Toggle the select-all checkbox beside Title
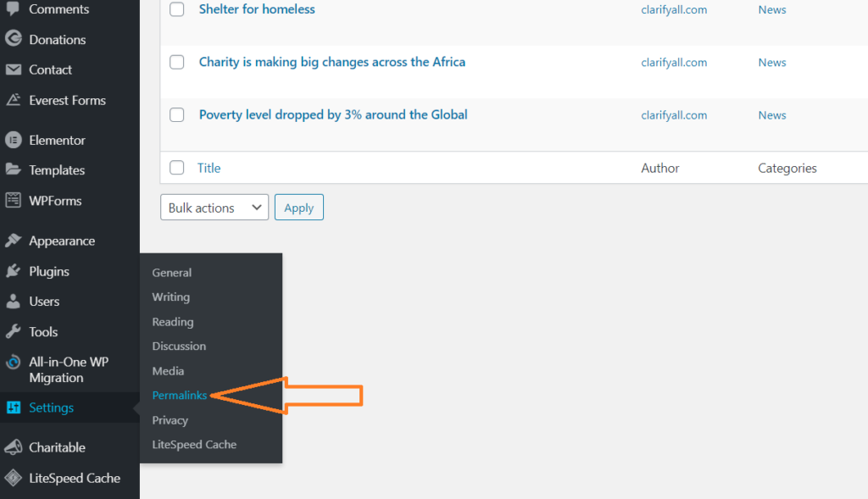 pos(176,168)
